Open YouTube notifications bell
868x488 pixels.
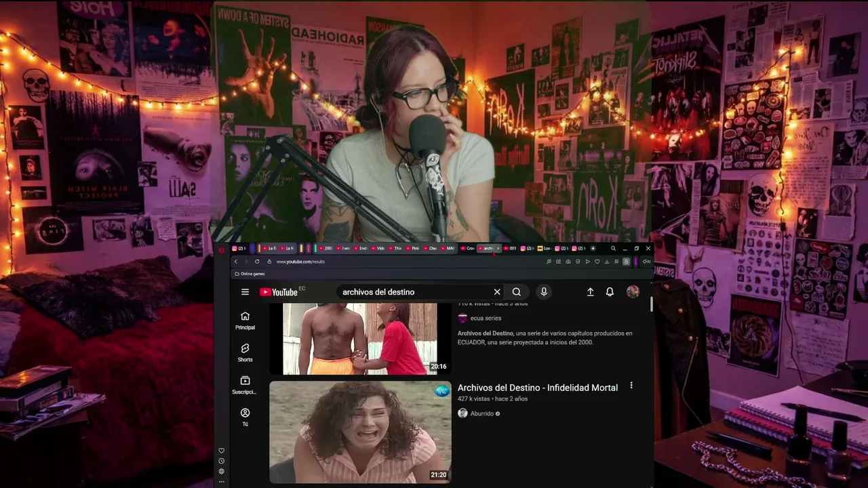(x=610, y=292)
